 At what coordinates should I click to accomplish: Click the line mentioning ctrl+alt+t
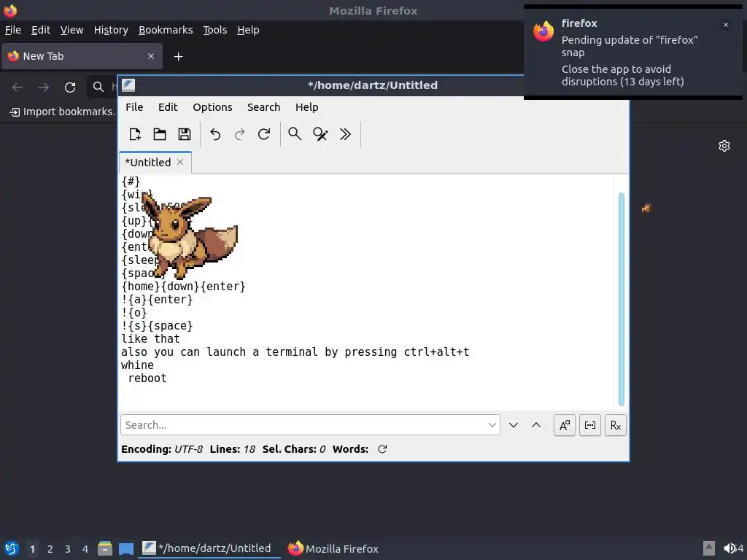click(295, 352)
